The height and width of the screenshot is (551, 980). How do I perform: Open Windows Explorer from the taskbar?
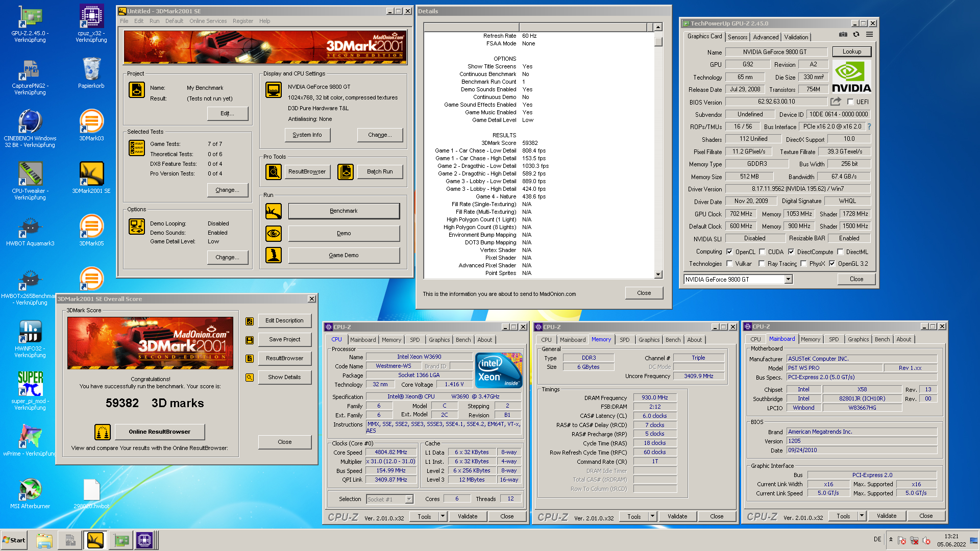pos(44,540)
